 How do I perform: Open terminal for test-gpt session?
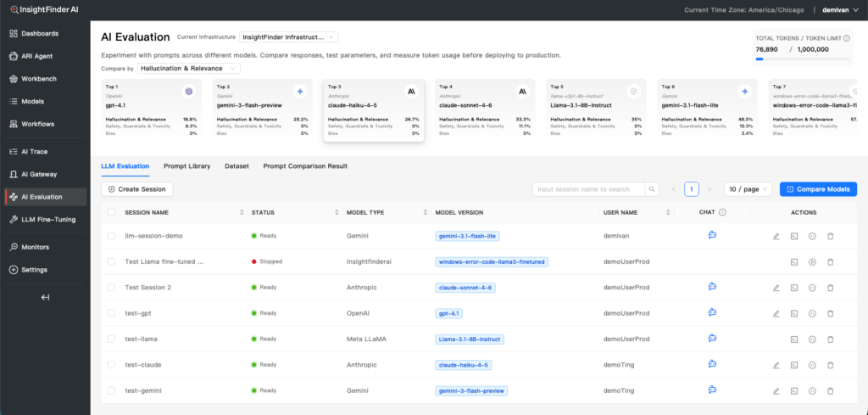tap(793, 314)
